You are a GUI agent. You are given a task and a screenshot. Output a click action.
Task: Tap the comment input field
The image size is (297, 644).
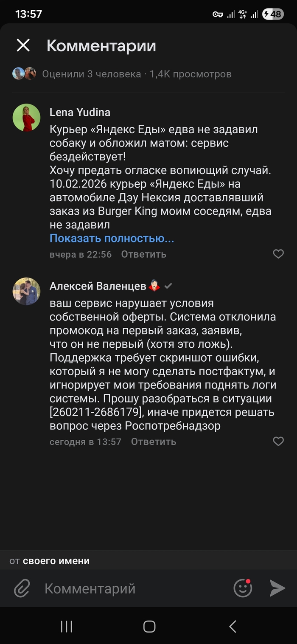(127, 588)
